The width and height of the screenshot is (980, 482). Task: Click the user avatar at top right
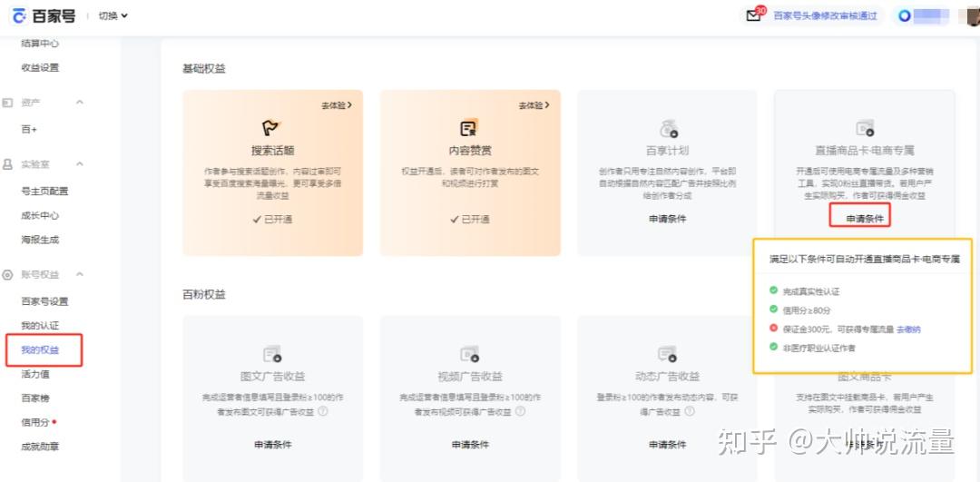point(973,15)
